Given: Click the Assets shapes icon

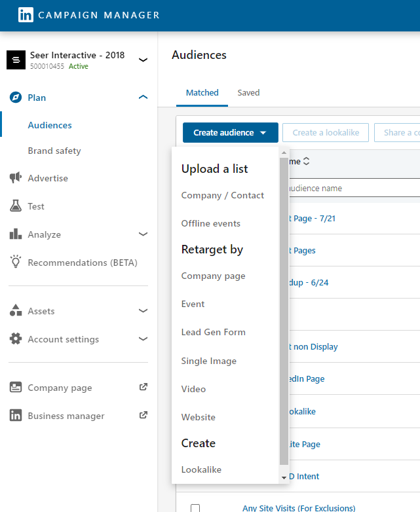Looking at the screenshot, I should 16,311.
